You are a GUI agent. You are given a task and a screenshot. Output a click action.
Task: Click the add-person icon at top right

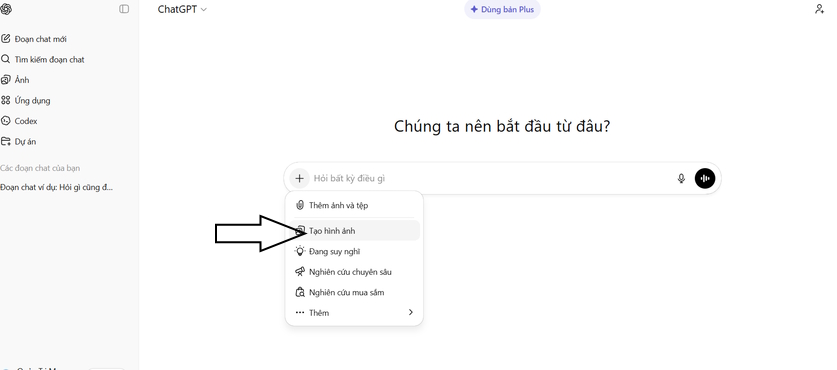point(819,9)
